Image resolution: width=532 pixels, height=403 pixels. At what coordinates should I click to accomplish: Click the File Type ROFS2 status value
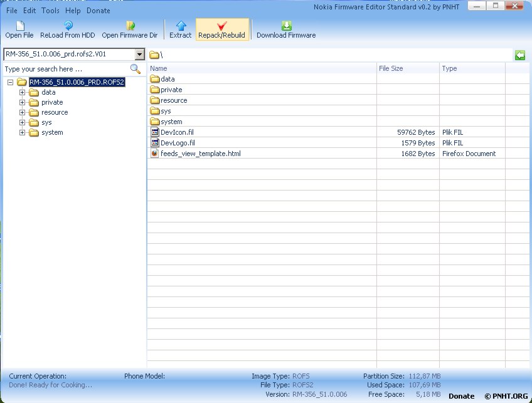coord(302,385)
